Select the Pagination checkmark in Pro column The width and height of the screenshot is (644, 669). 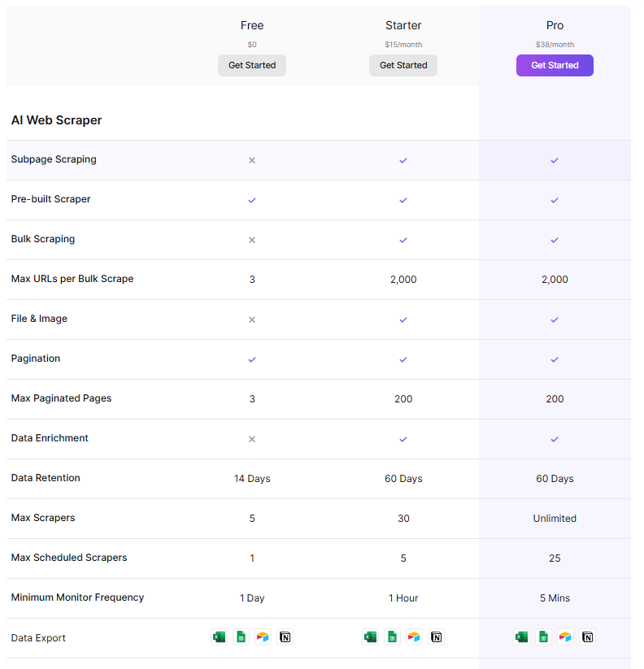555,359
